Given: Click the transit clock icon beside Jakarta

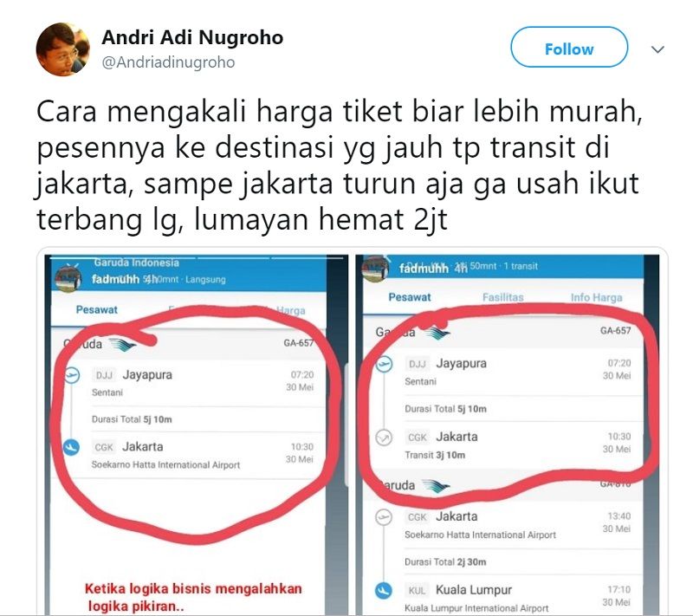Looking at the screenshot, I should (x=384, y=438).
